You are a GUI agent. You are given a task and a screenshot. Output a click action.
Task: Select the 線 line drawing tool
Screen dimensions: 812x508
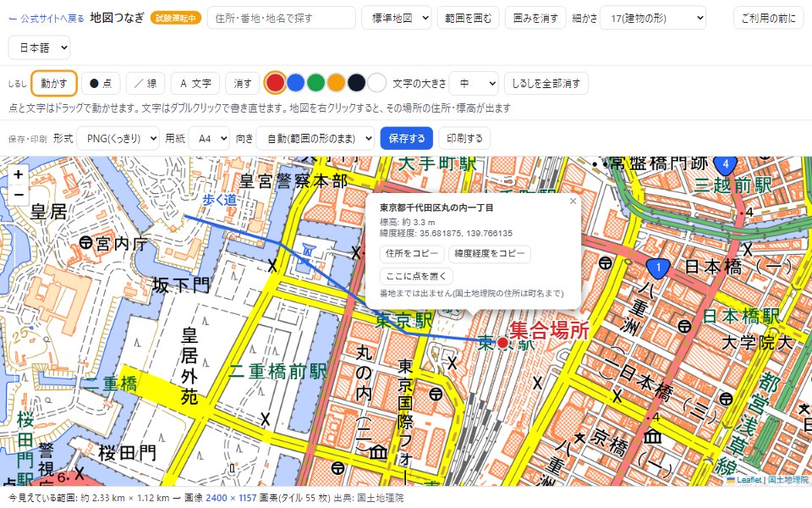145,84
